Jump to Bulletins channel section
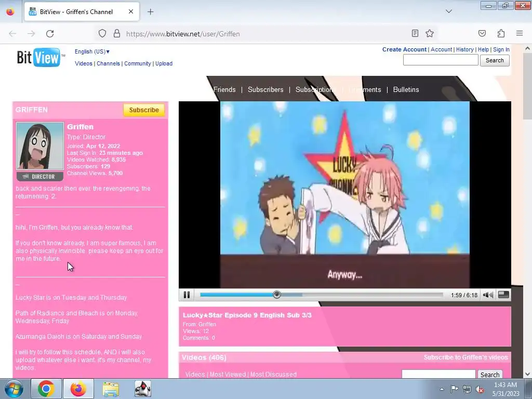 tap(406, 89)
